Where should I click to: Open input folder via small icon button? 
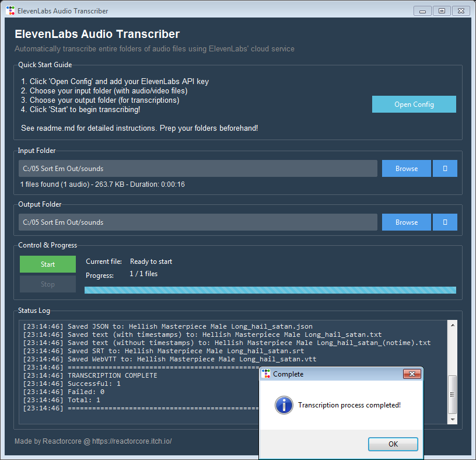click(444, 168)
